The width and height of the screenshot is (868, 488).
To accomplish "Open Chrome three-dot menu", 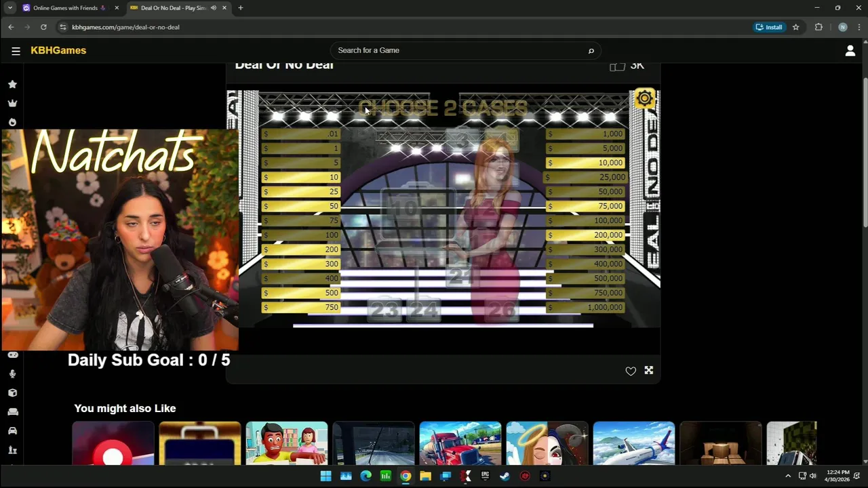I will tap(859, 27).
